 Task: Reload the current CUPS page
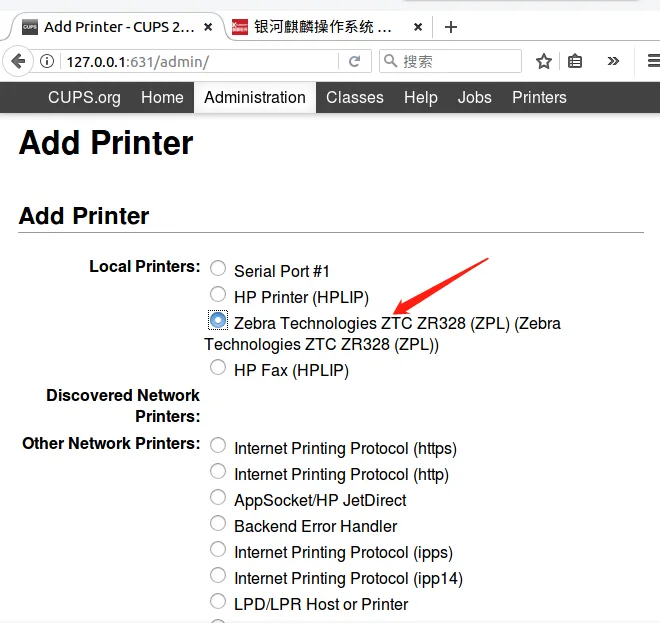coord(354,62)
